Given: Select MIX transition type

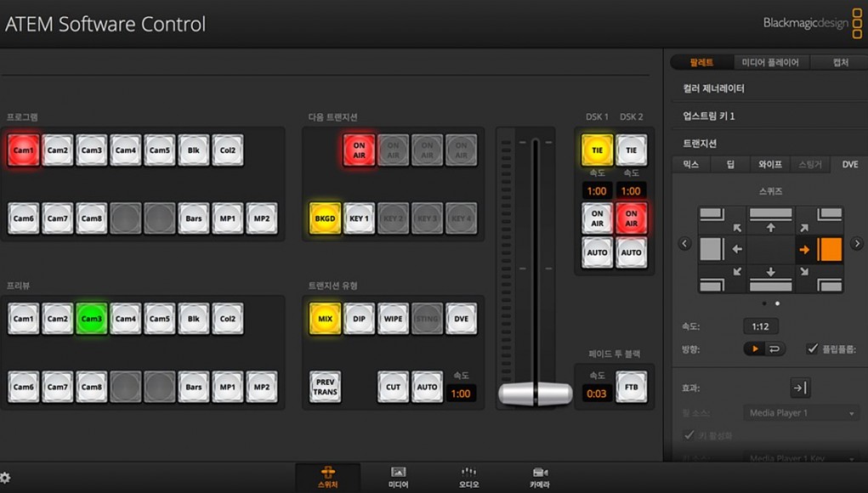Looking at the screenshot, I should tap(325, 319).
